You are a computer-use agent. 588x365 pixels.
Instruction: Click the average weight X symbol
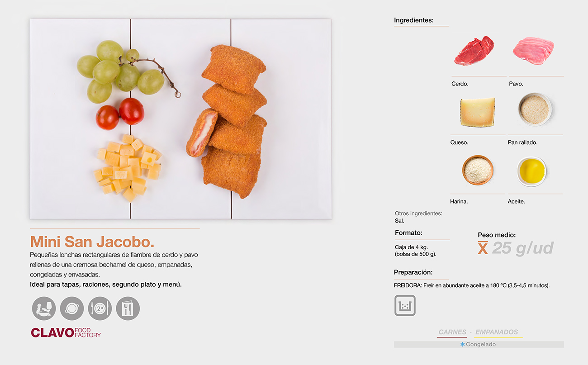tap(483, 247)
